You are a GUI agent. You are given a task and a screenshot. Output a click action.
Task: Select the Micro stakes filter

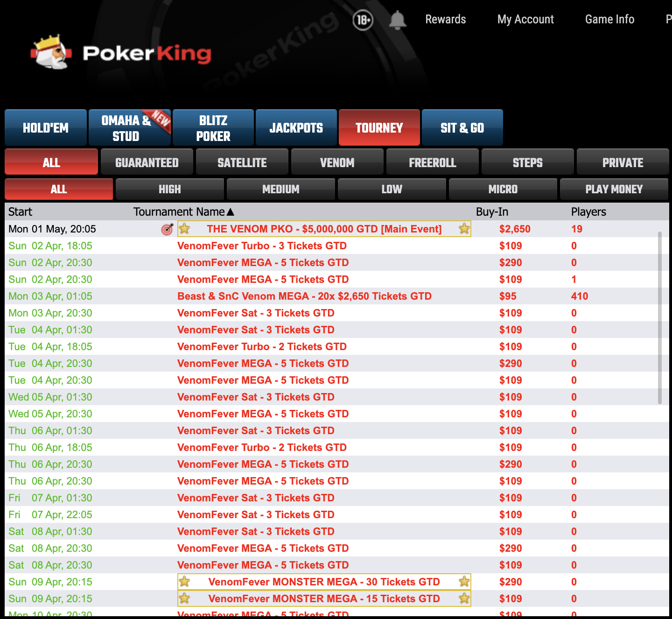(x=503, y=189)
